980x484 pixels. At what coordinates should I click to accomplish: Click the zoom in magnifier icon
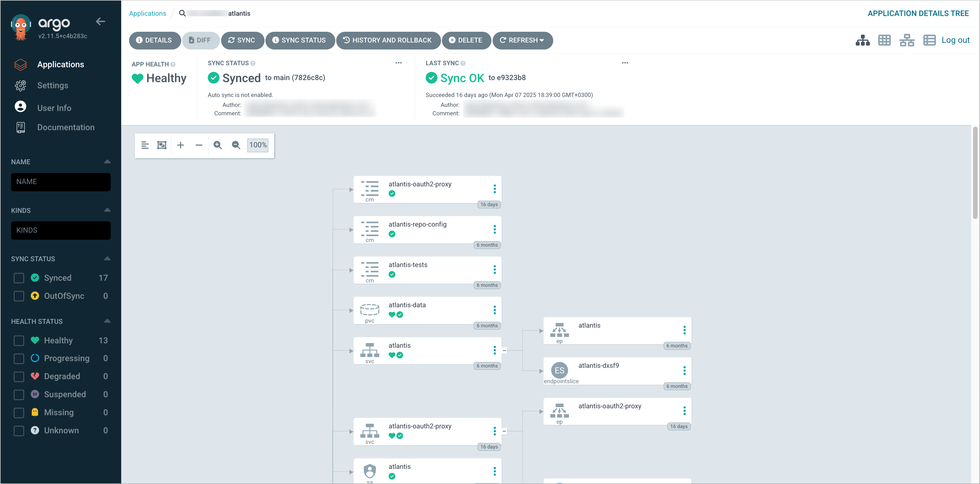pos(218,145)
